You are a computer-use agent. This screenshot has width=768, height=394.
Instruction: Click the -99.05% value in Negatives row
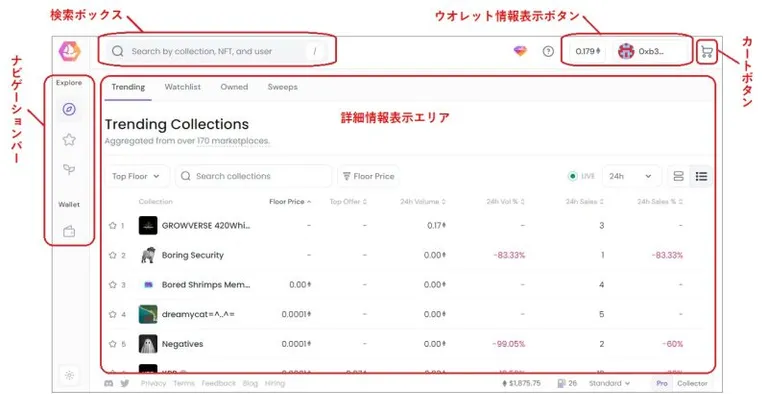tap(508, 344)
